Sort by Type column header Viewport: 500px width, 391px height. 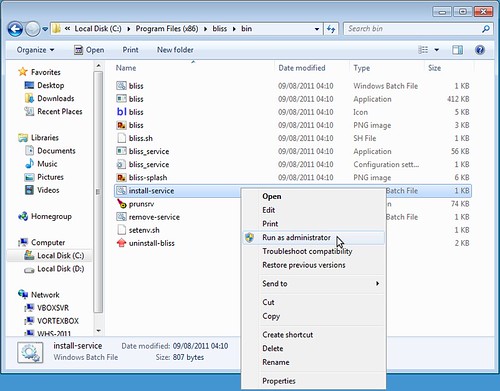(x=362, y=68)
